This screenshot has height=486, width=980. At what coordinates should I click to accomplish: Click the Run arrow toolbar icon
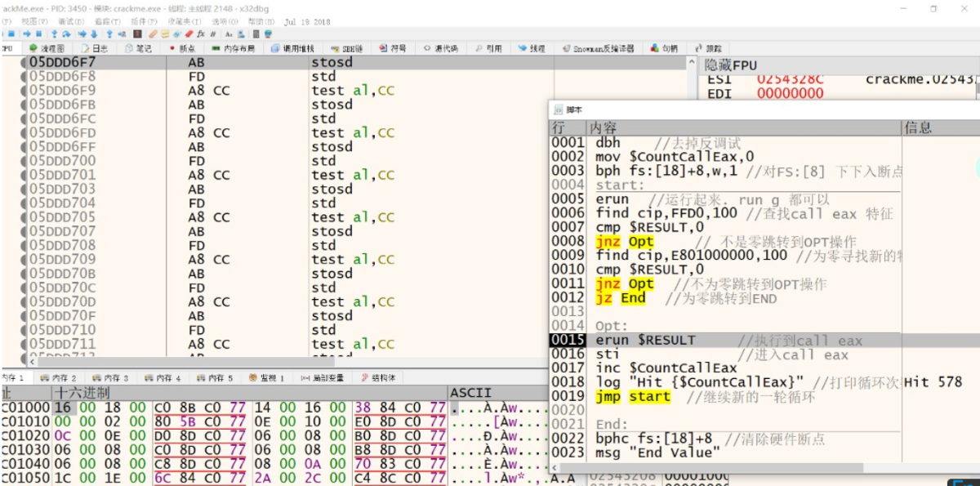coord(27,34)
